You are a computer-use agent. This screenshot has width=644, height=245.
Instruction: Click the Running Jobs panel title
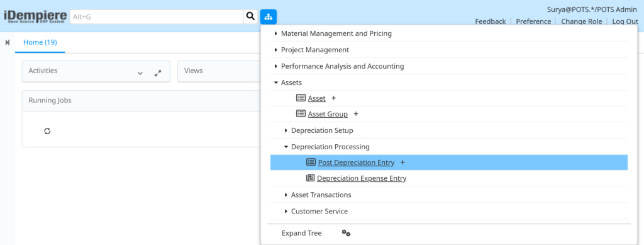coord(50,100)
